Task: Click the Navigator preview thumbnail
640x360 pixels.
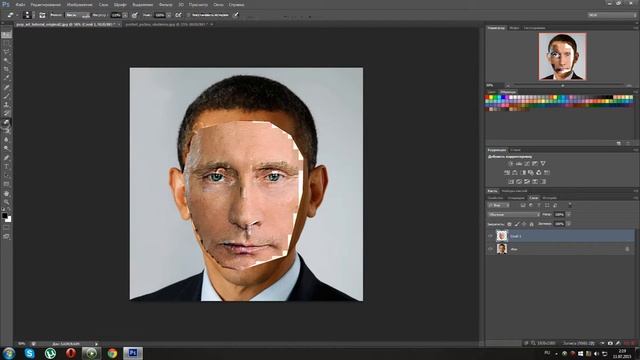Action: [562, 56]
